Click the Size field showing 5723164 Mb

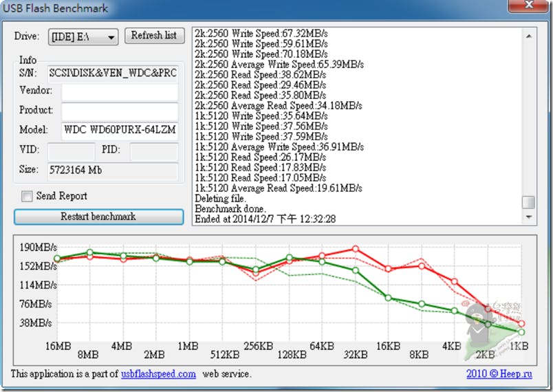tap(113, 169)
